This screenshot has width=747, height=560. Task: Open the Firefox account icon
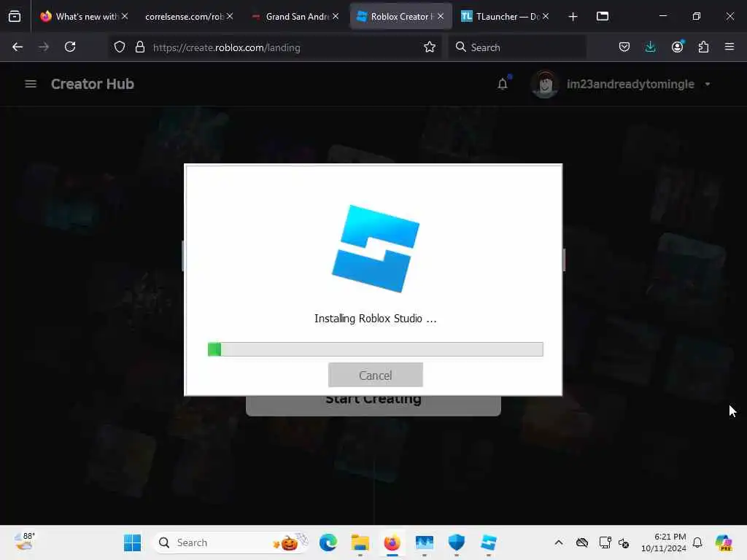tap(677, 47)
